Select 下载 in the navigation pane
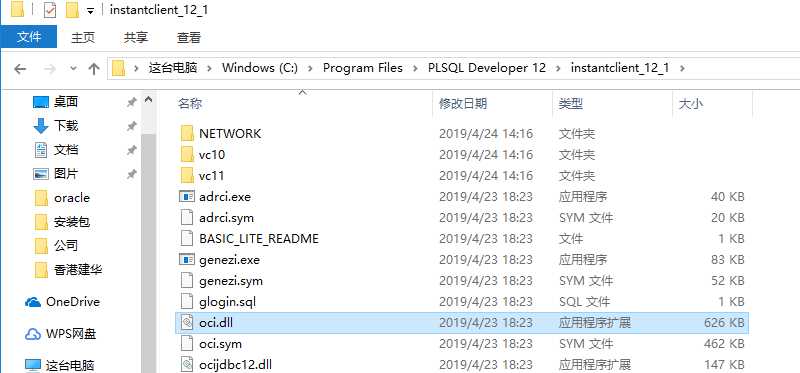This screenshot has width=800, height=373. tap(66, 126)
